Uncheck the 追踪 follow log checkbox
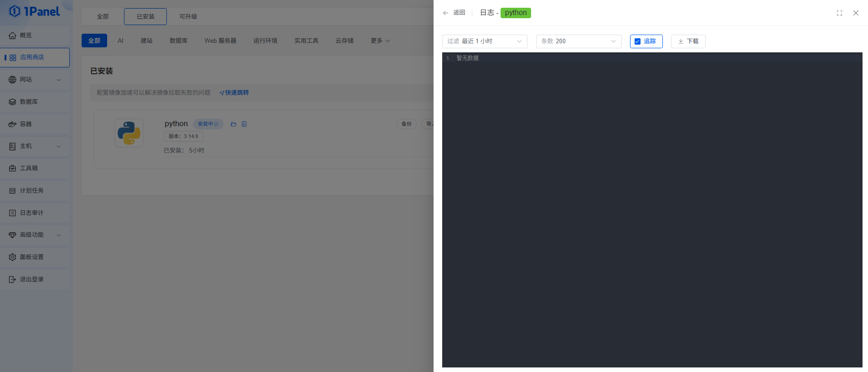Screen dimensions: 868x372 click(637, 41)
